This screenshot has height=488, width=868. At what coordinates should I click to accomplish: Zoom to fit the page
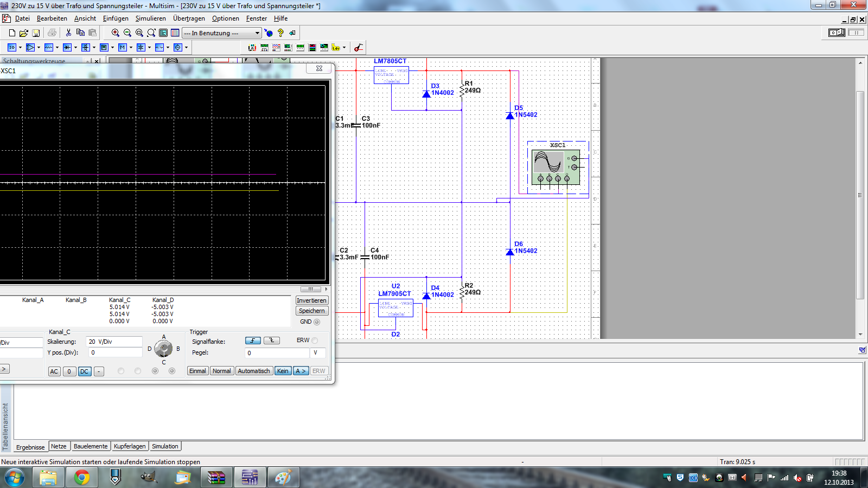[x=151, y=33]
